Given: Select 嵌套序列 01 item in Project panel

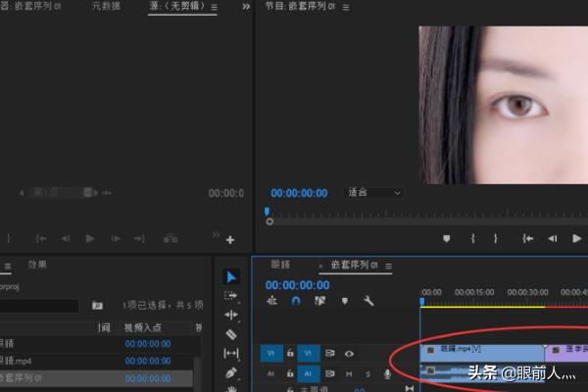Looking at the screenshot, I should (x=96, y=378).
